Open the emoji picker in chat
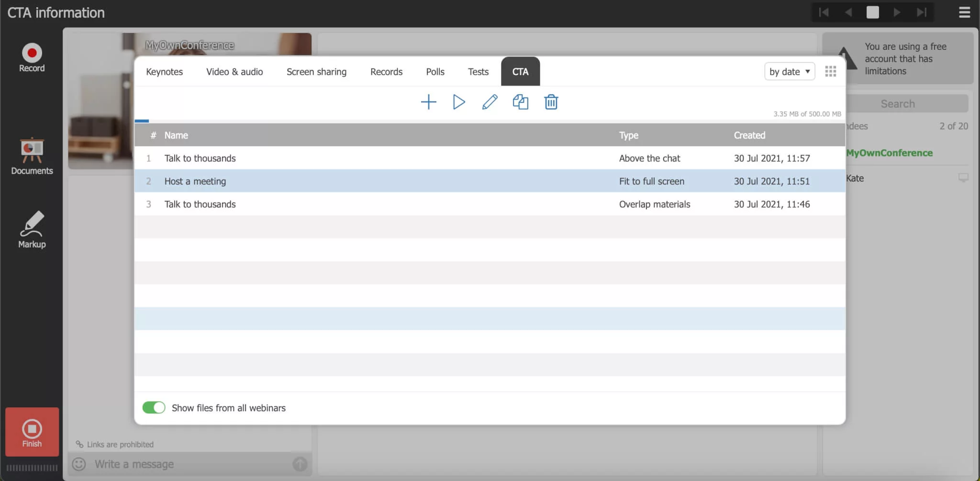This screenshot has height=481, width=980. click(79, 464)
